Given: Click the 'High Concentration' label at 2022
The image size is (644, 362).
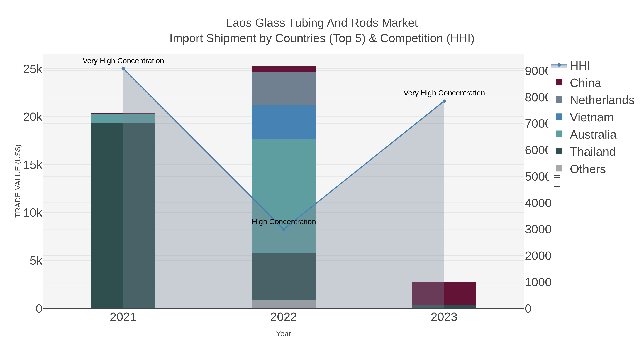Looking at the screenshot, I should 284,222.
